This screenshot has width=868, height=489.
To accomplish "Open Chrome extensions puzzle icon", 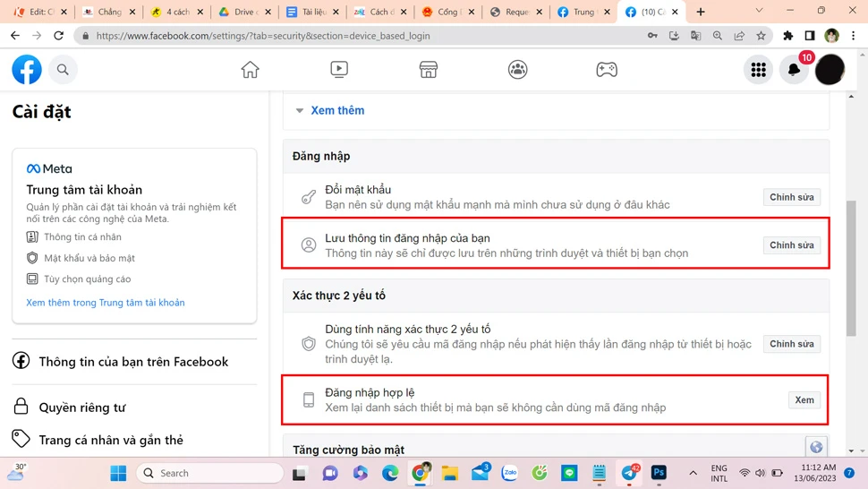I will pos(787,36).
